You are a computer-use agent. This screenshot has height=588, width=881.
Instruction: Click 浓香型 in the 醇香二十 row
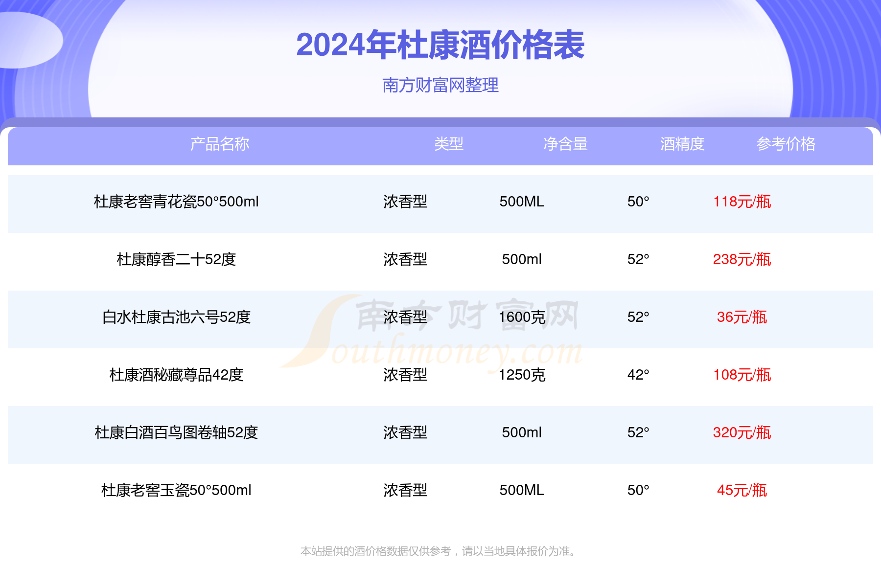coord(405,259)
